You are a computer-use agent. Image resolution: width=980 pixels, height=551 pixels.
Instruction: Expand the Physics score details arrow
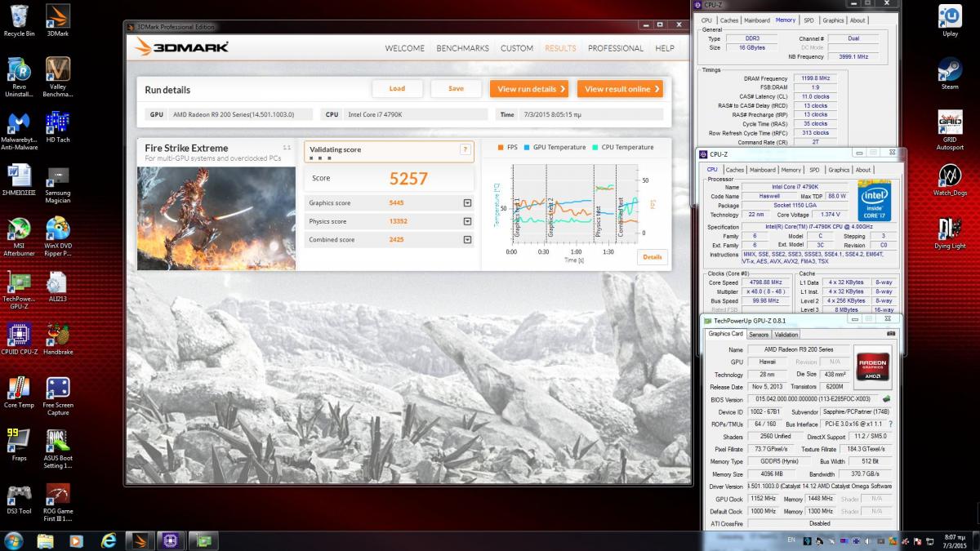pos(467,221)
